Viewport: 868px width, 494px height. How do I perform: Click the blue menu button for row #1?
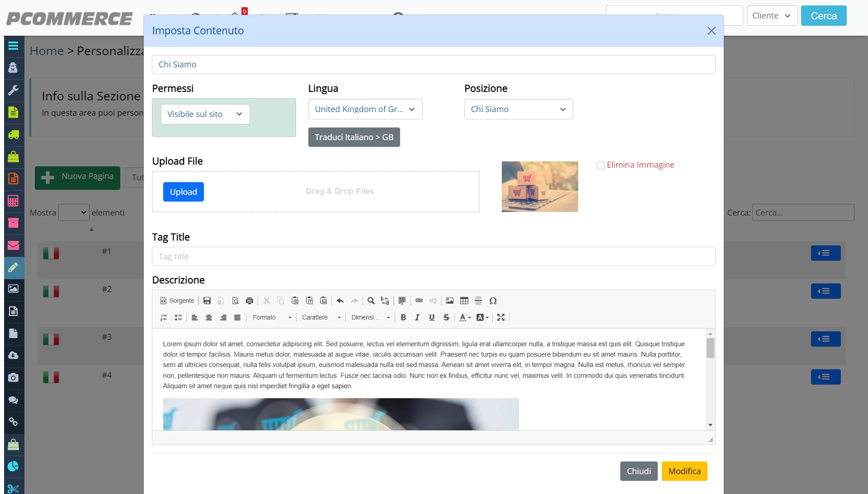(826, 253)
